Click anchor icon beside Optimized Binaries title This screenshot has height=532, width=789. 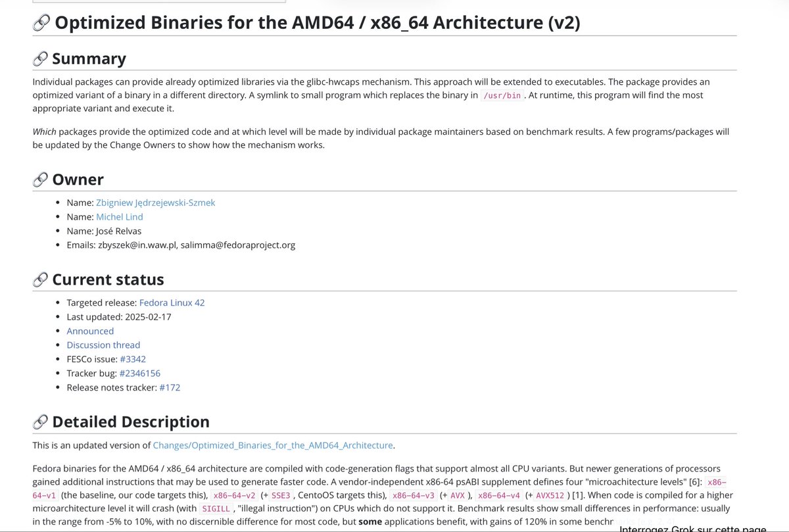click(x=41, y=23)
